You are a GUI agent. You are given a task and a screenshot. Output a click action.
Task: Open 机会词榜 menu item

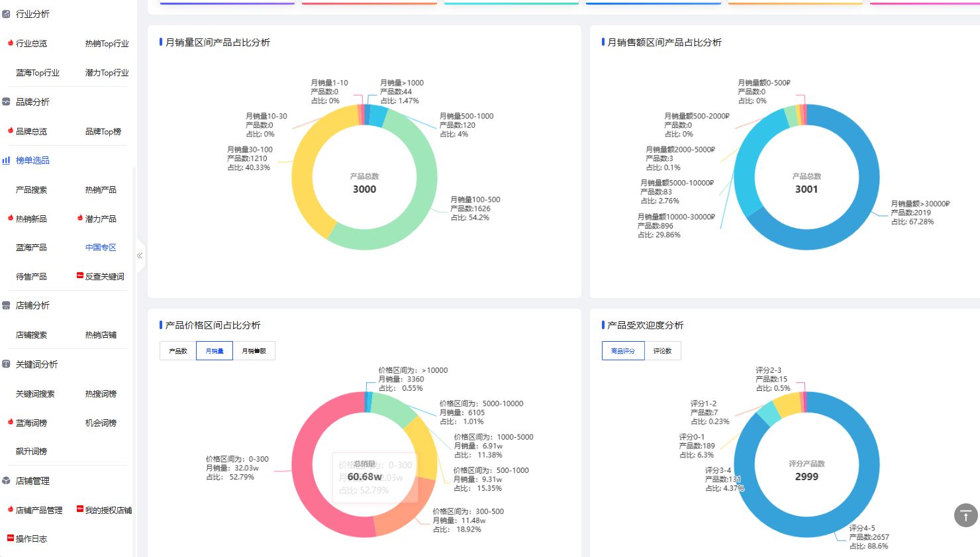[101, 423]
